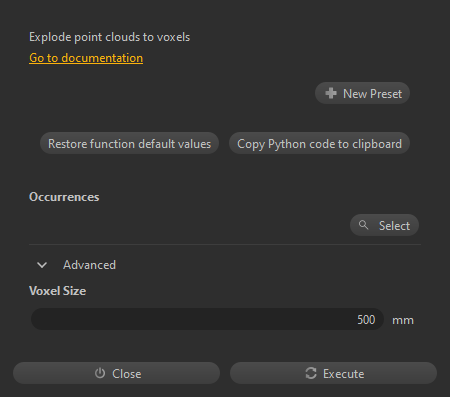The width and height of the screenshot is (450, 397).
Task: Copy Python code to clipboard
Action: (x=319, y=143)
